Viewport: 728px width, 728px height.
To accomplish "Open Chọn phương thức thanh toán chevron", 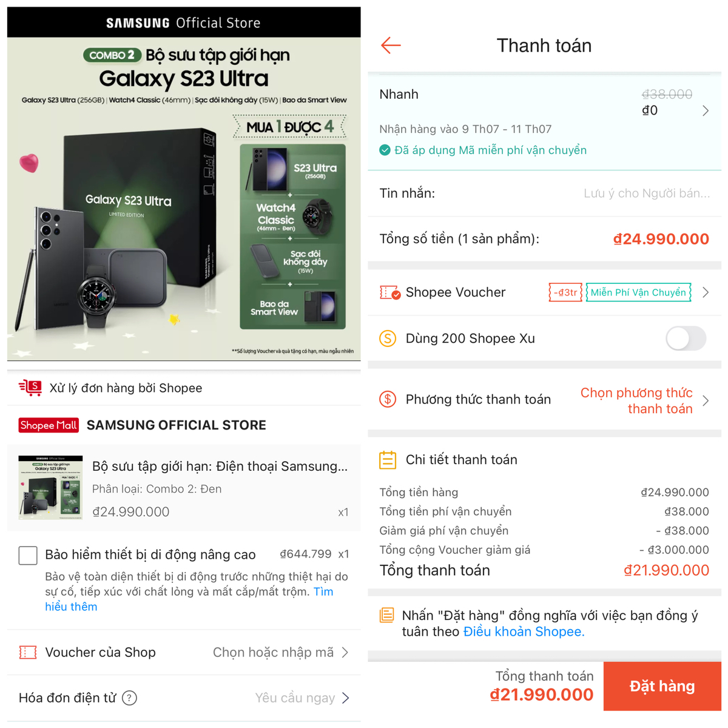I will (705, 400).
